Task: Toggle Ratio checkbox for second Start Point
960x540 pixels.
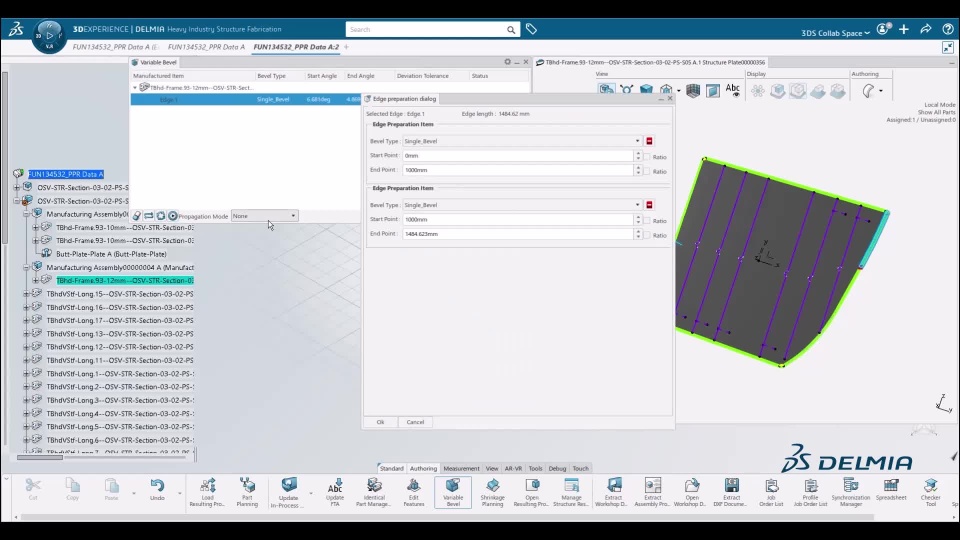Action: pyautogui.click(x=647, y=220)
